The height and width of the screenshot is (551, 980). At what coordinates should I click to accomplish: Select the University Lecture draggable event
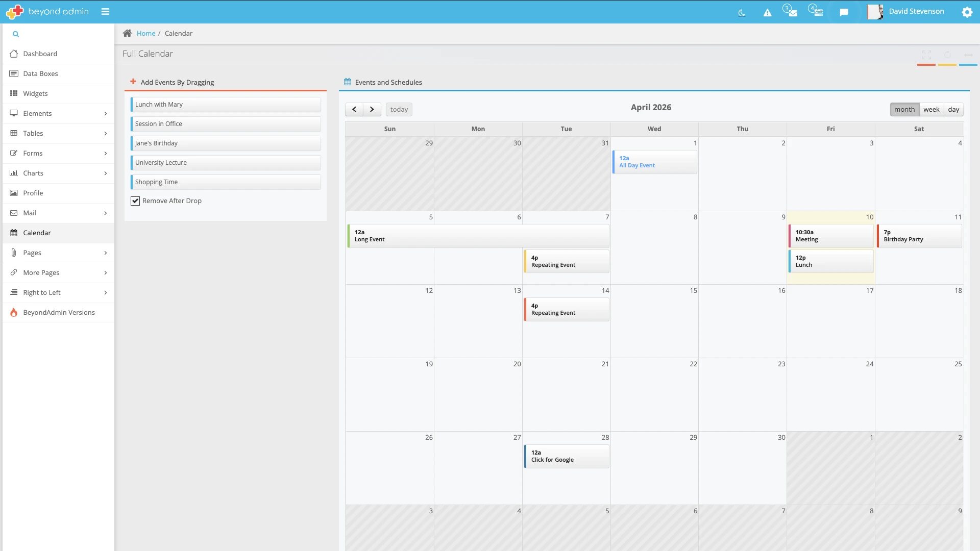[x=226, y=163]
